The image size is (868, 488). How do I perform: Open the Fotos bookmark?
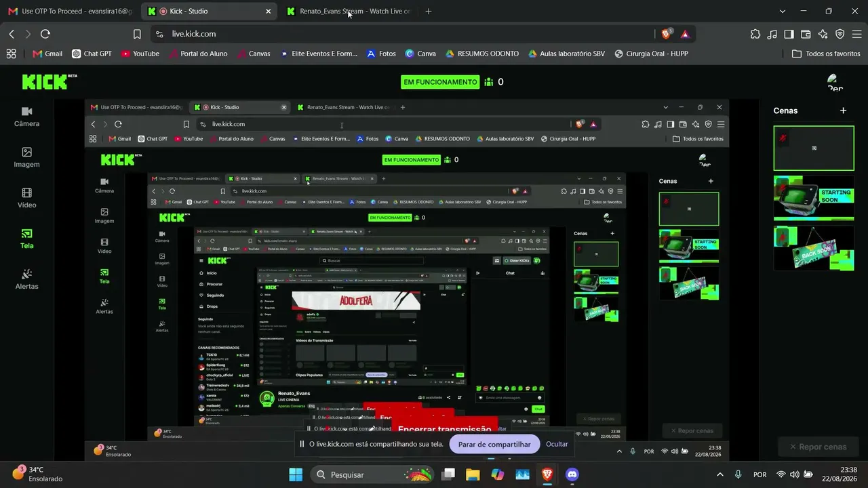click(381, 54)
